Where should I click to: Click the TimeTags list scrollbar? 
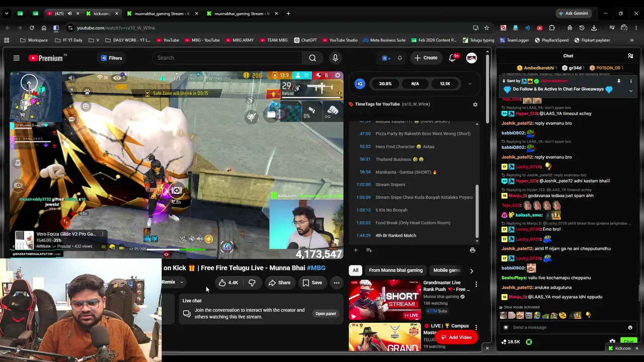477,211
